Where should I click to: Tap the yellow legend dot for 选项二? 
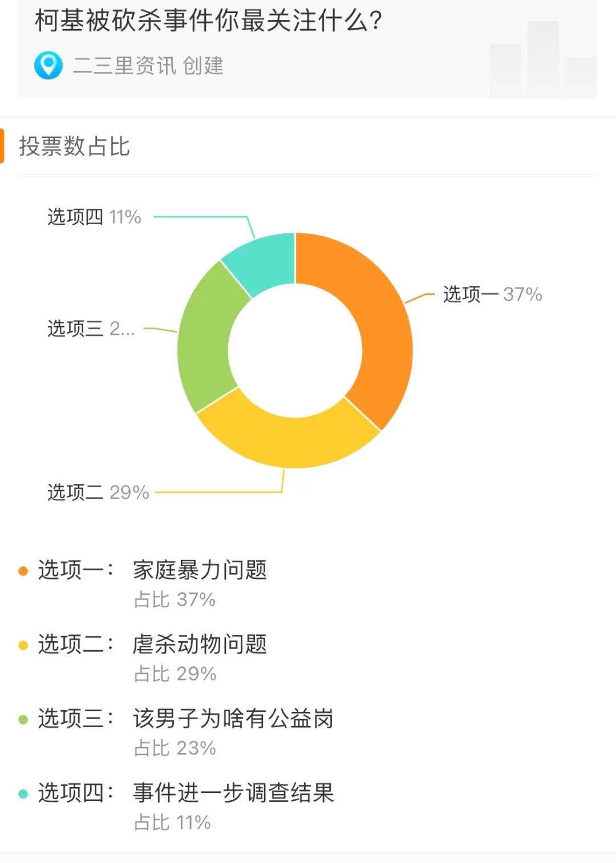tap(23, 645)
